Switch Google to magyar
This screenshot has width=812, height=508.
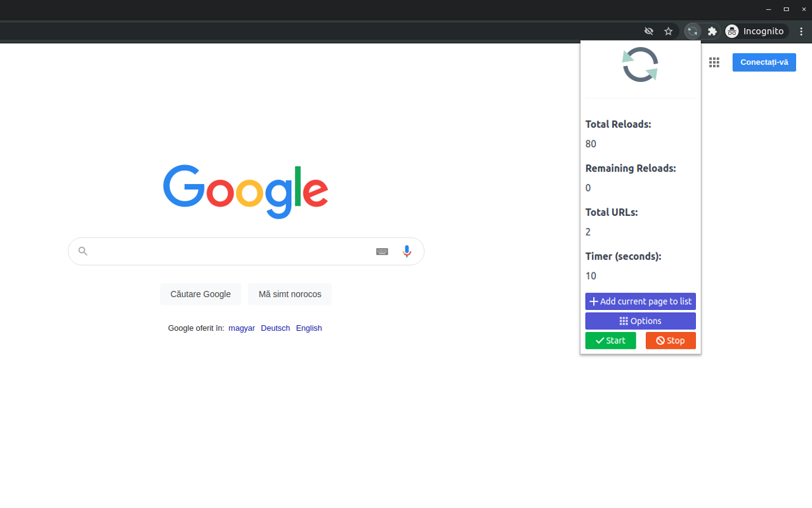(242, 328)
